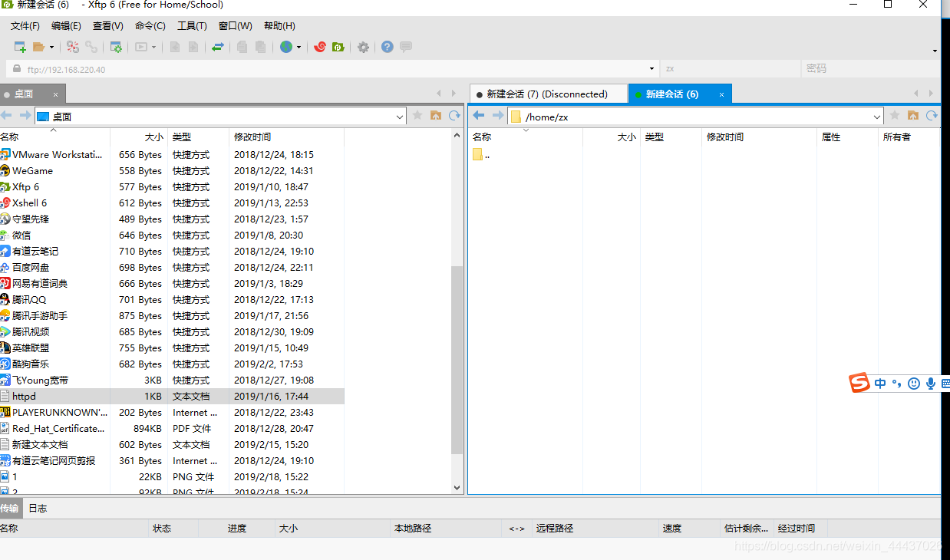Image resolution: width=950 pixels, height=560 pixels.
Task: Sort remote files by 所有者 column
Action: point(909,137)
